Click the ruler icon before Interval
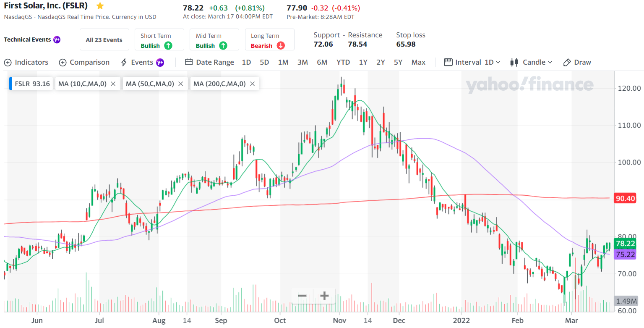The height and width of the screenshot is (328, 644). pyautogui.click(x=448, y=62)
